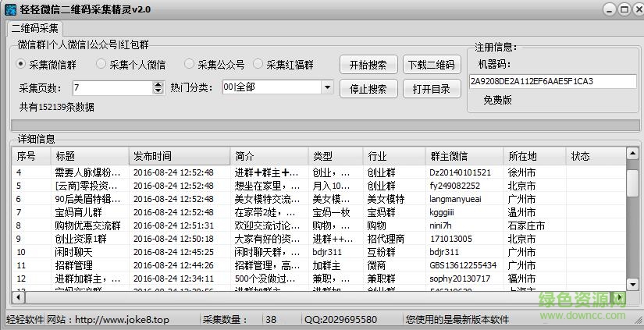Click the 打开目录 button
The height and width of the screenshot is (330, 644).
[432, 89]
